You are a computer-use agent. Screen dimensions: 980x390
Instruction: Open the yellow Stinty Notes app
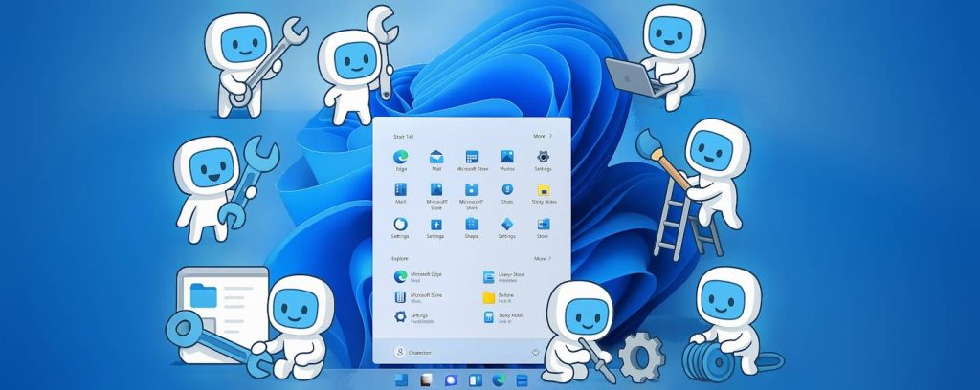point(543,193)
